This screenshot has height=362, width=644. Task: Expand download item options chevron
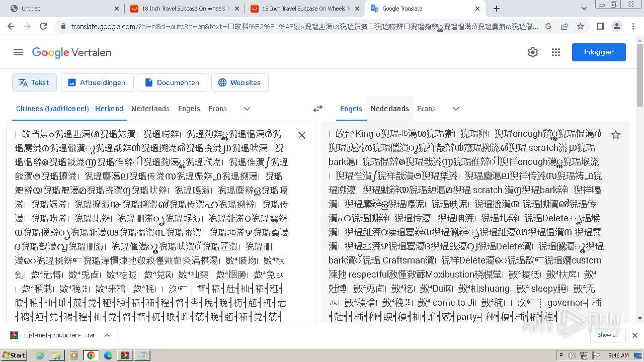(x=107, y=335)
